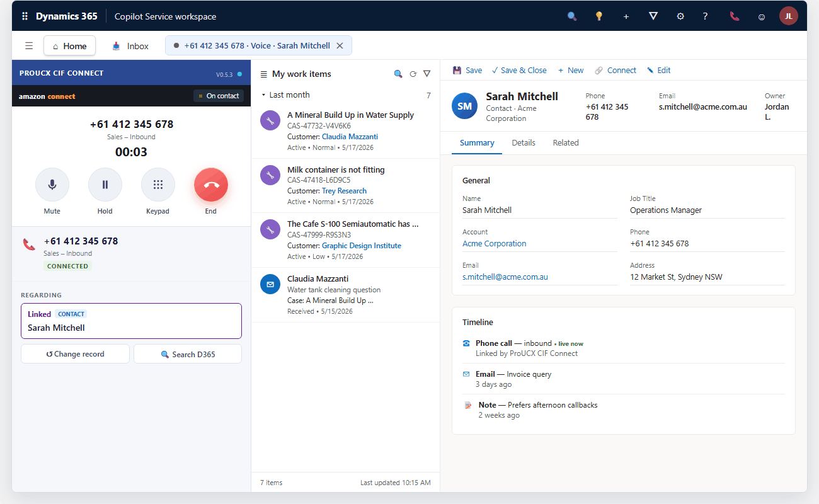Open the My work items view list icon

[x=264, y=74]
